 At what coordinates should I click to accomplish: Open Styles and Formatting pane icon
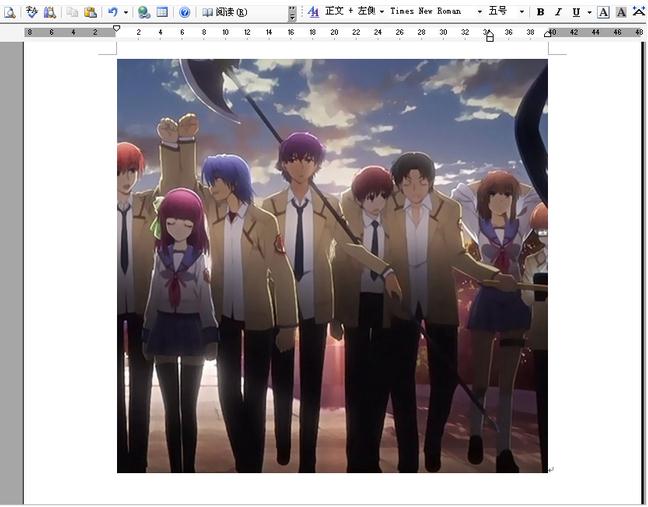point(313,12)
